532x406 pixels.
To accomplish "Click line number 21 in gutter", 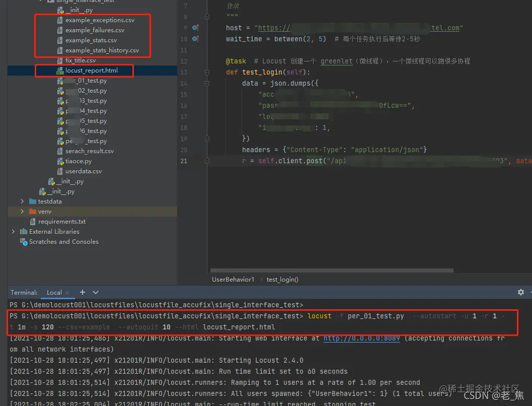I will [x=184, y=161].
